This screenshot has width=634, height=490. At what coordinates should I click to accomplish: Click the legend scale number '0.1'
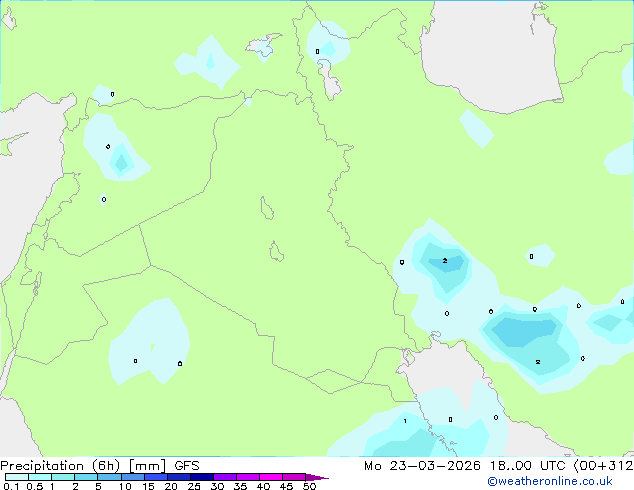[x=11, y=486]
